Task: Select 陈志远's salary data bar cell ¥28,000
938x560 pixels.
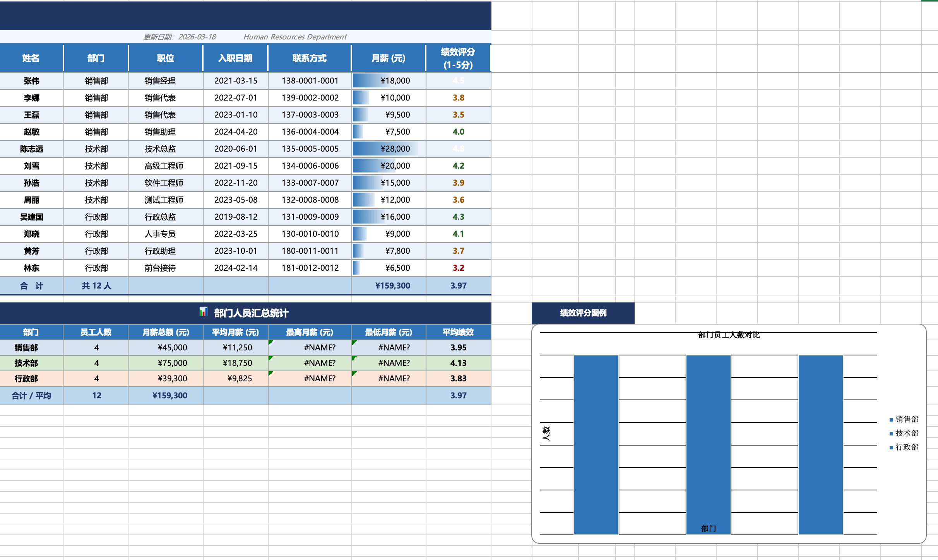Action: point(389,149)
